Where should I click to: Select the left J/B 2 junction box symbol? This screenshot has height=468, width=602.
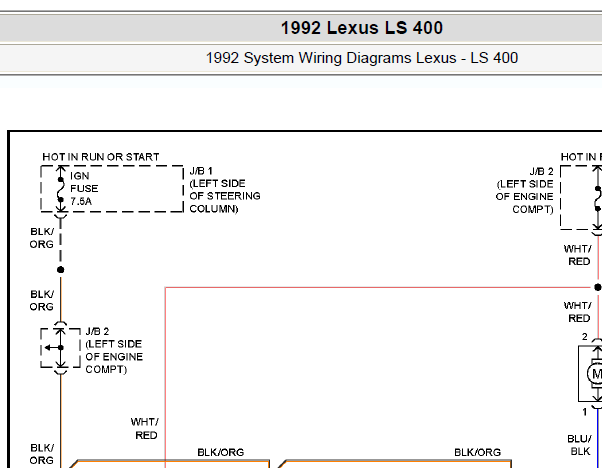tap(60, 348)
